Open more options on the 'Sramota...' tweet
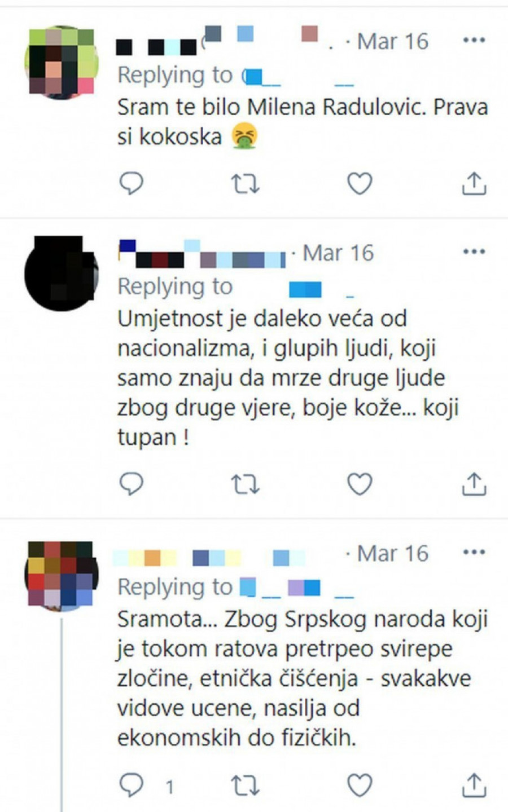The image size is (508, 812). (474, 552)
